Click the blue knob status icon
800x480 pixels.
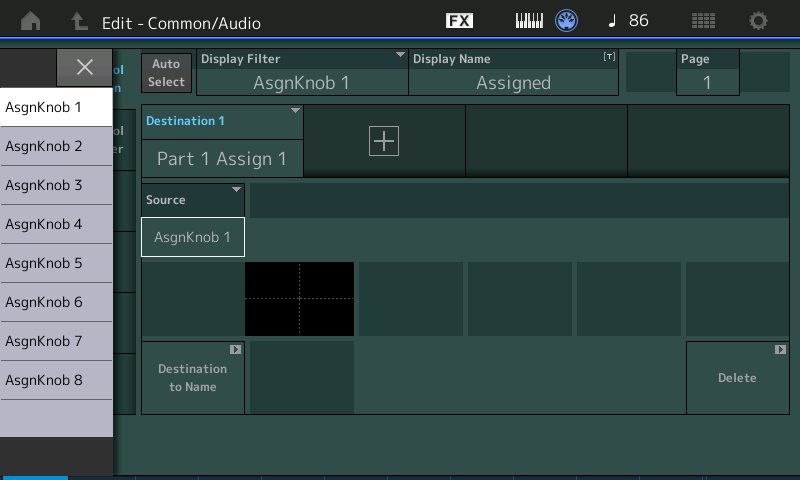[567, 21]
